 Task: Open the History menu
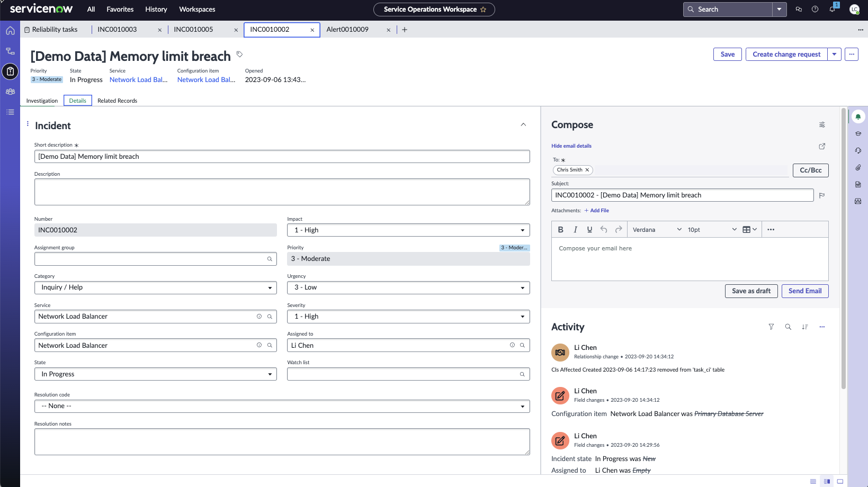pos(156,10)
